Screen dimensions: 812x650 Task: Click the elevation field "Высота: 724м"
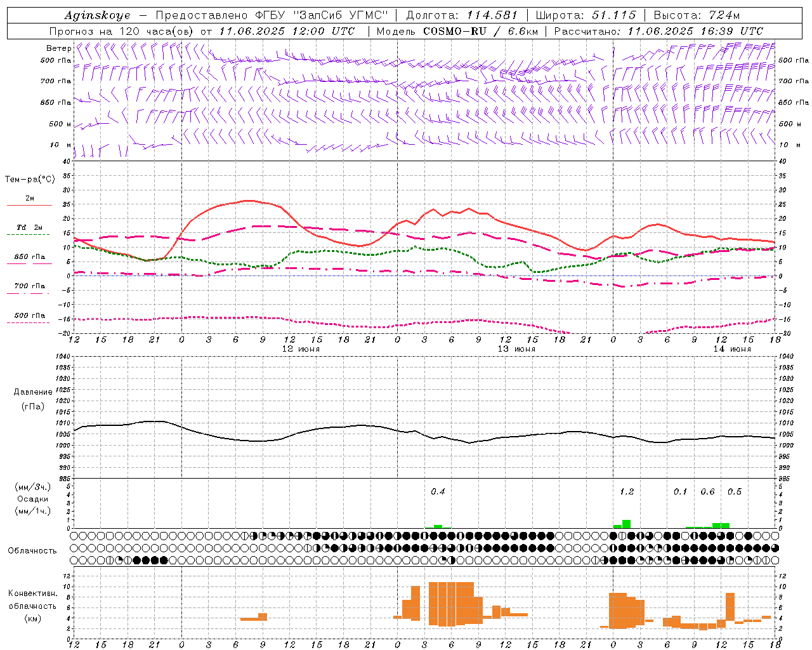[x=697, y=15]
